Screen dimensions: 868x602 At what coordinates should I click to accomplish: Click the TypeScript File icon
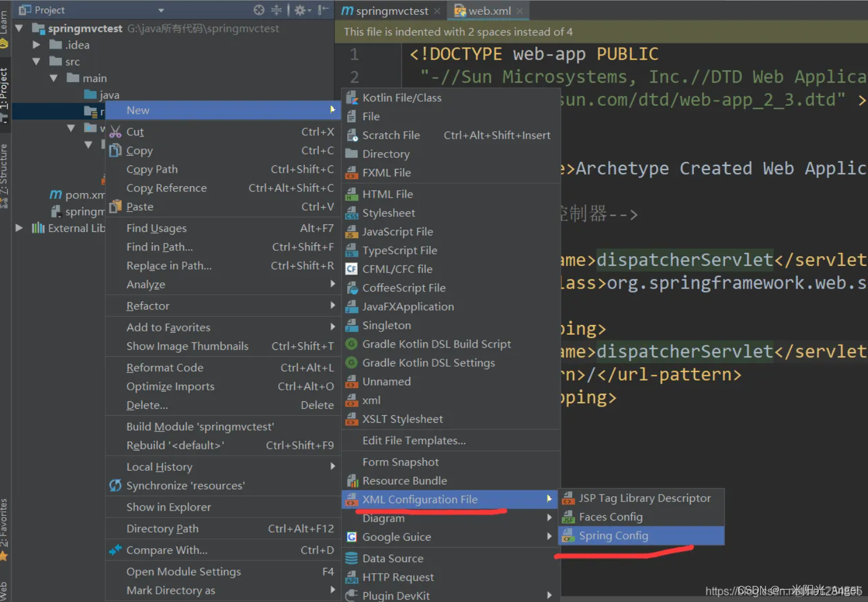[x=351, y=250]
